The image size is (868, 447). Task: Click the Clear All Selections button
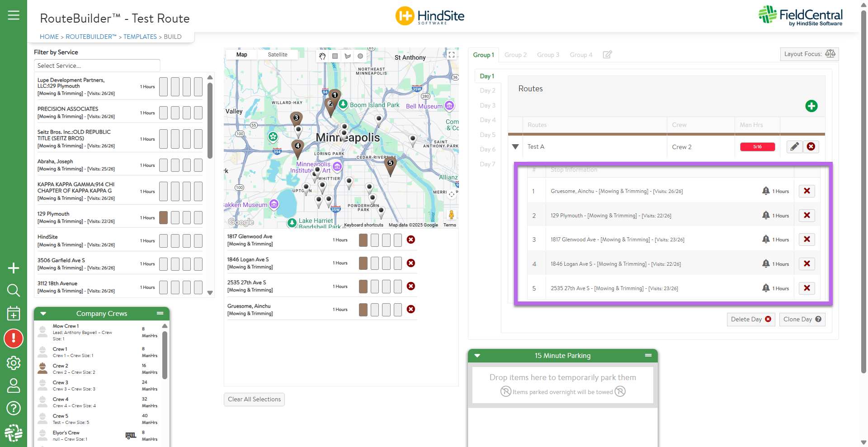click(254, 400)
